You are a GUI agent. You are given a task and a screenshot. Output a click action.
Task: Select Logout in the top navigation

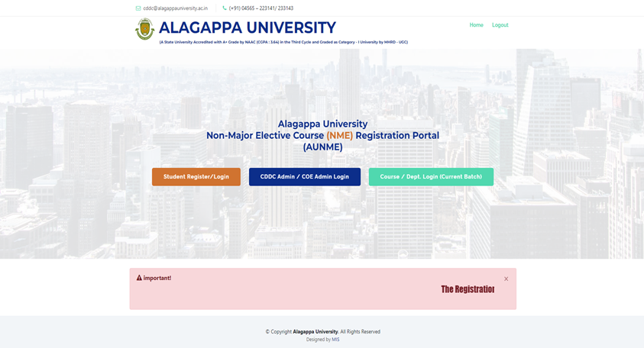(x=500, y=25)
